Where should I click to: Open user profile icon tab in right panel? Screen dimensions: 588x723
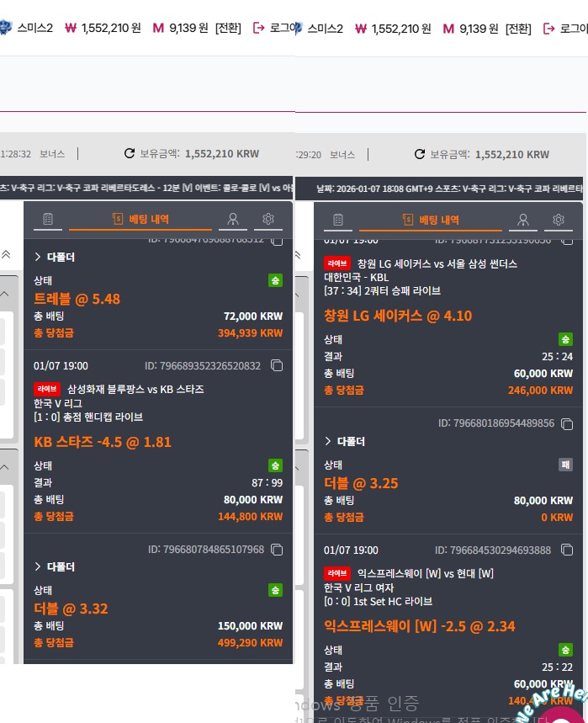(x=523, y=220)
